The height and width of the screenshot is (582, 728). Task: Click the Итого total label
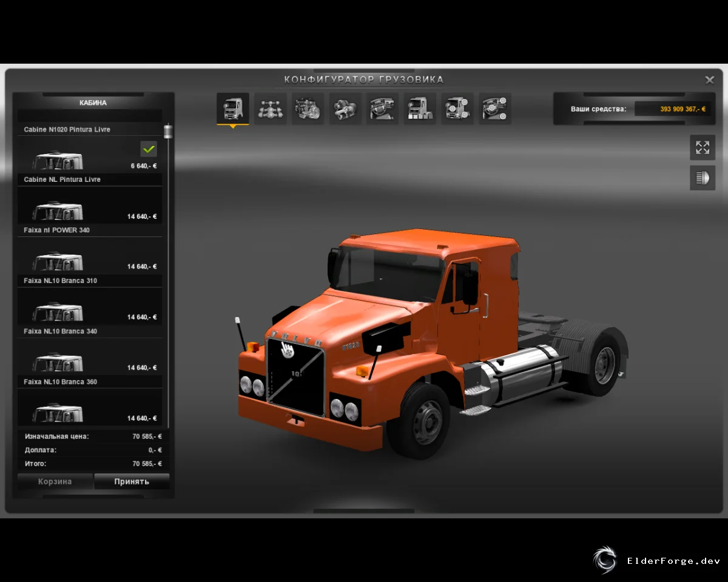pyautogui.click(x=35, y=464)
